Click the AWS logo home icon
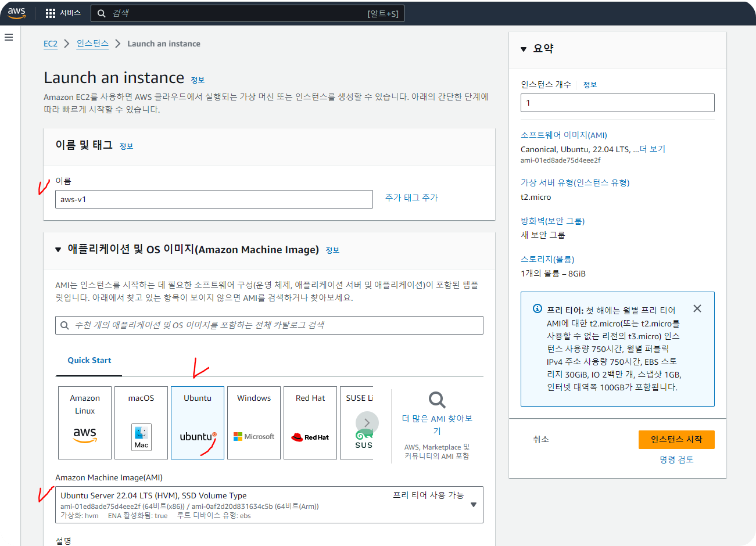Image resolution: width=756 pixels, height=546 pixels. click(17, 13)
